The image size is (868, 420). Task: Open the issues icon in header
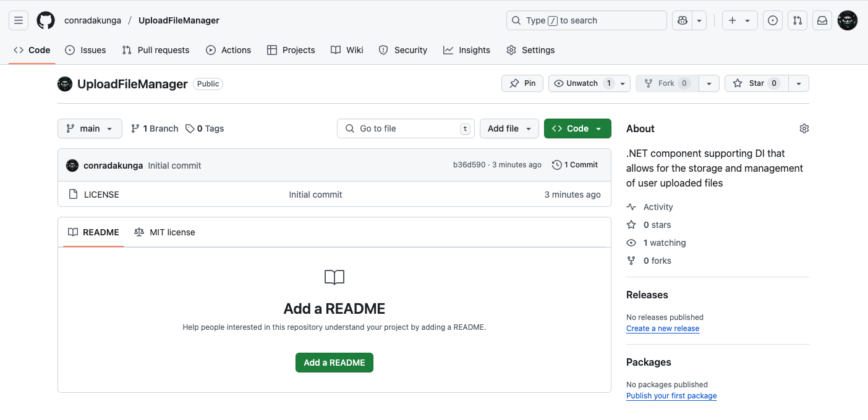(772, 20)
